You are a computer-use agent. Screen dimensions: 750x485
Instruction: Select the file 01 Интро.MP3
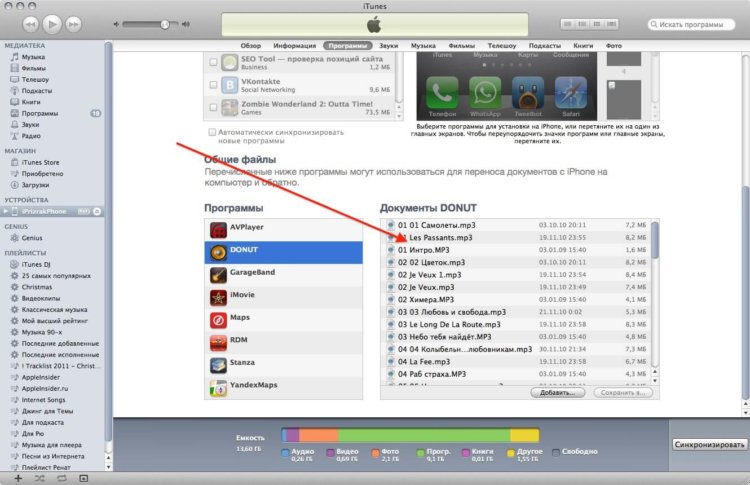[x=516, y=250]
